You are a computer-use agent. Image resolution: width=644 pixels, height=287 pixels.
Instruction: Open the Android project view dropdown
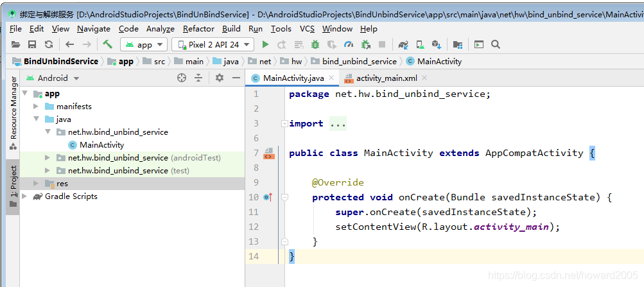click(53, 78)
